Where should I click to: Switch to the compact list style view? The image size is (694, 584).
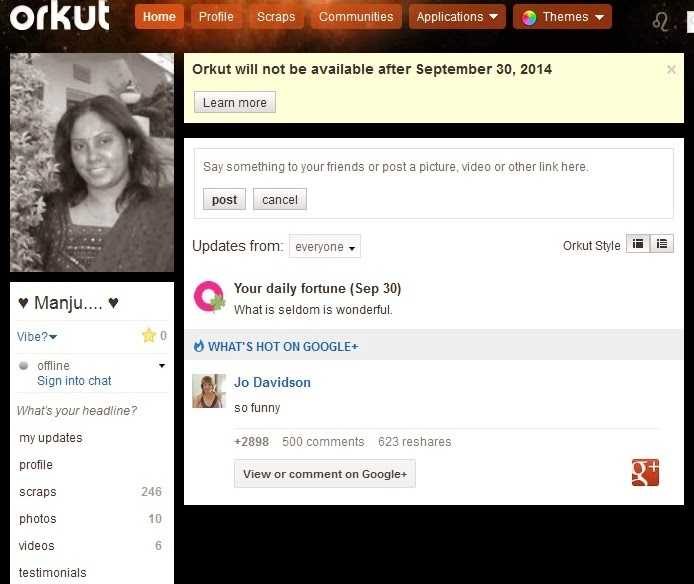[662, 244]
